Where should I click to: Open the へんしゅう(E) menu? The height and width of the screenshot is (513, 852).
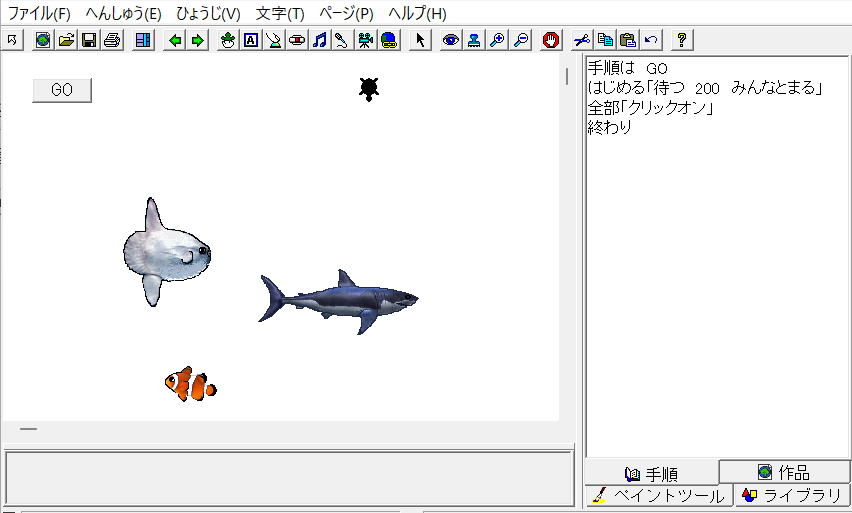(123, 13)
